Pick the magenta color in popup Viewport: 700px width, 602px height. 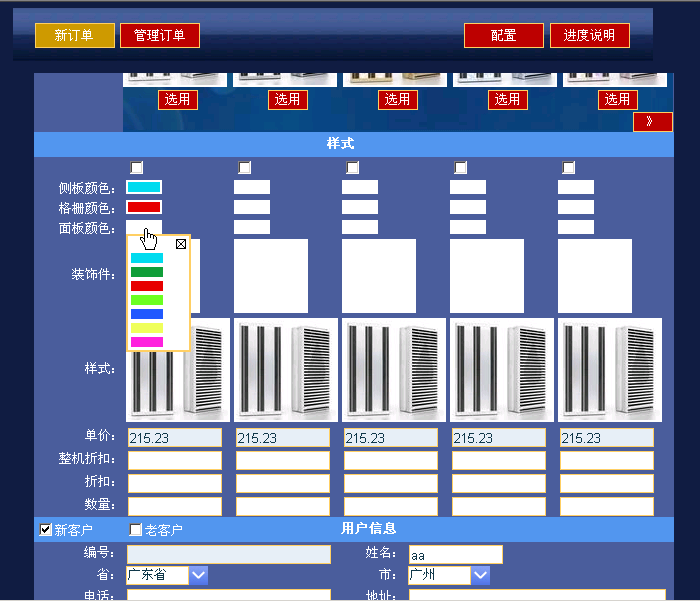click(x=147, y=342)
